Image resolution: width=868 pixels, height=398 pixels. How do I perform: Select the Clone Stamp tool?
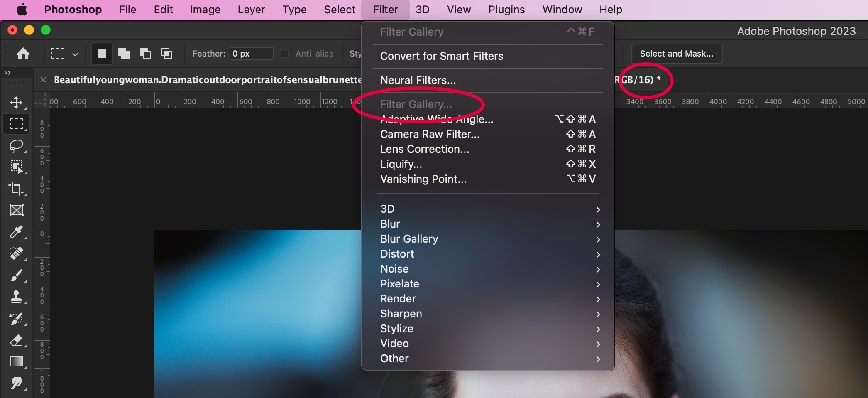click(16, 297)
